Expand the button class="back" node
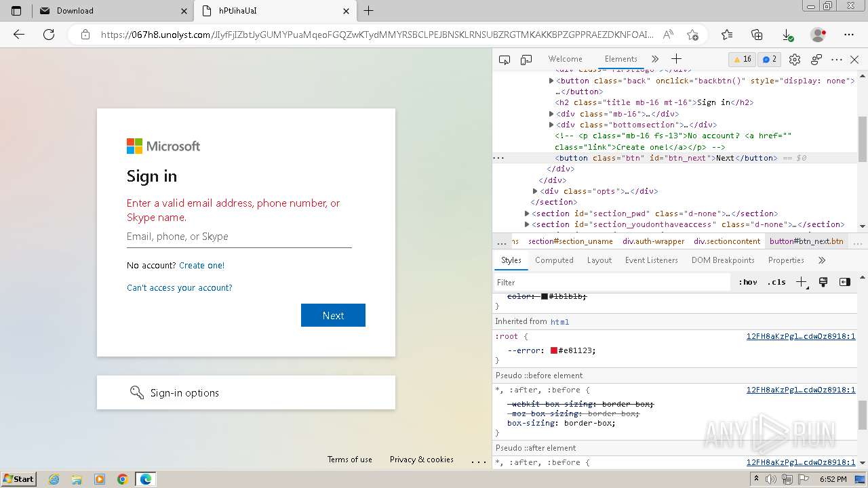The width and height of the screenshot is (868, 488). (551, 81)
